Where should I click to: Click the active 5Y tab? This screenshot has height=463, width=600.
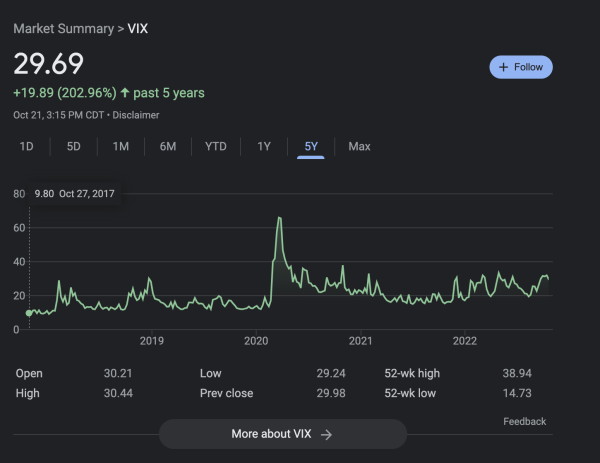pyautogui.click(x=311, y=147)
